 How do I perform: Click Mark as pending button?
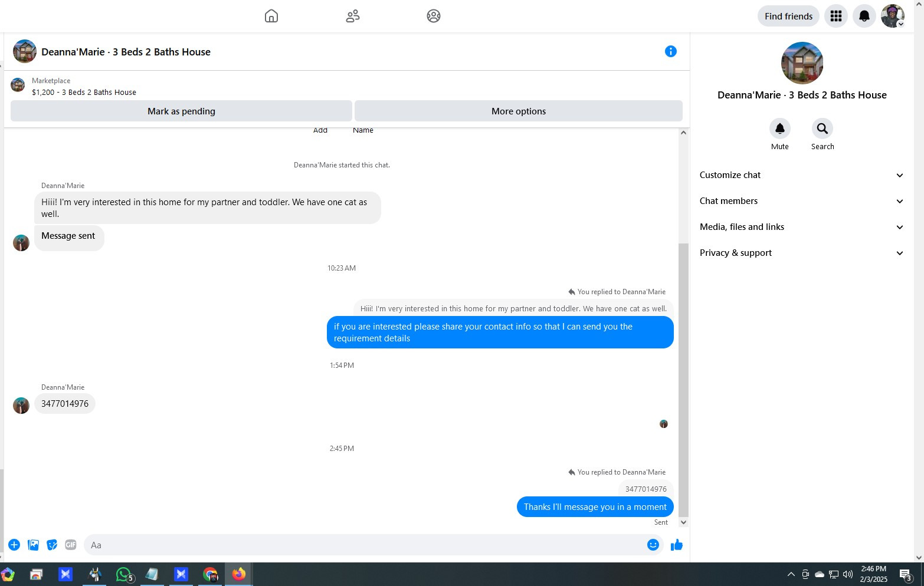pyautogui.click(x=181, y=111)
